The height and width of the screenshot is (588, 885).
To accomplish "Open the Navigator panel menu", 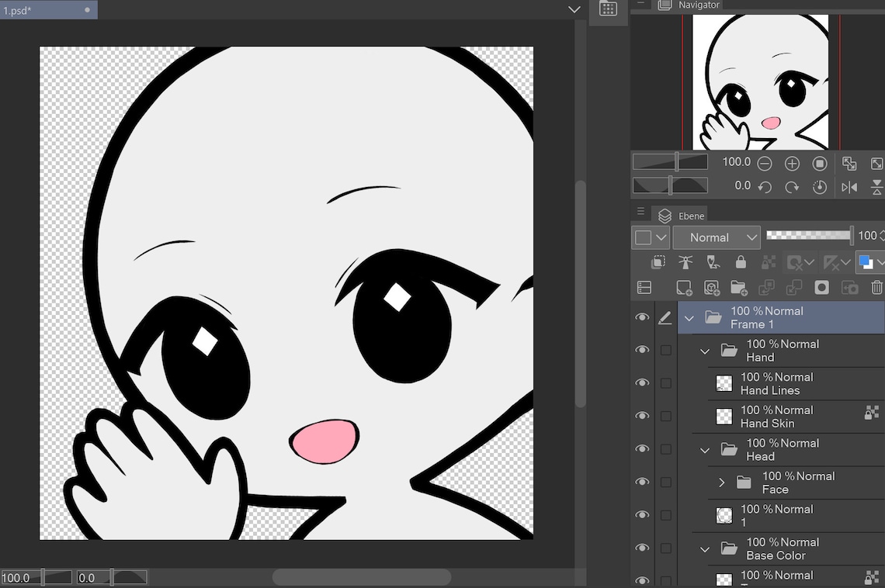I will tap(640, 5).
